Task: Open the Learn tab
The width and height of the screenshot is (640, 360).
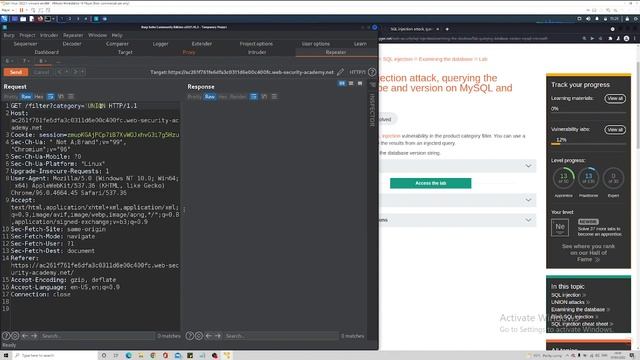Action: [x=360, y=44]
